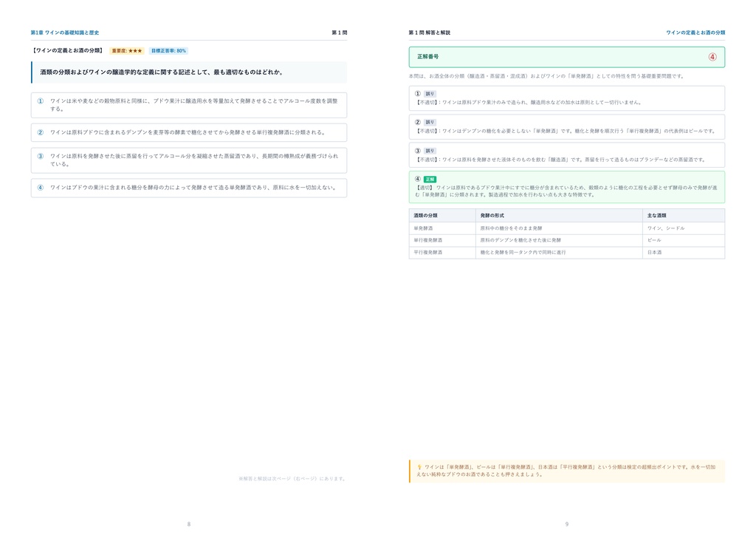The width and height of the screenshot is (756, 535).
Task: Click the note ※解答と解説は次ページ（右ページ）にあります
Action: (292, 479)
